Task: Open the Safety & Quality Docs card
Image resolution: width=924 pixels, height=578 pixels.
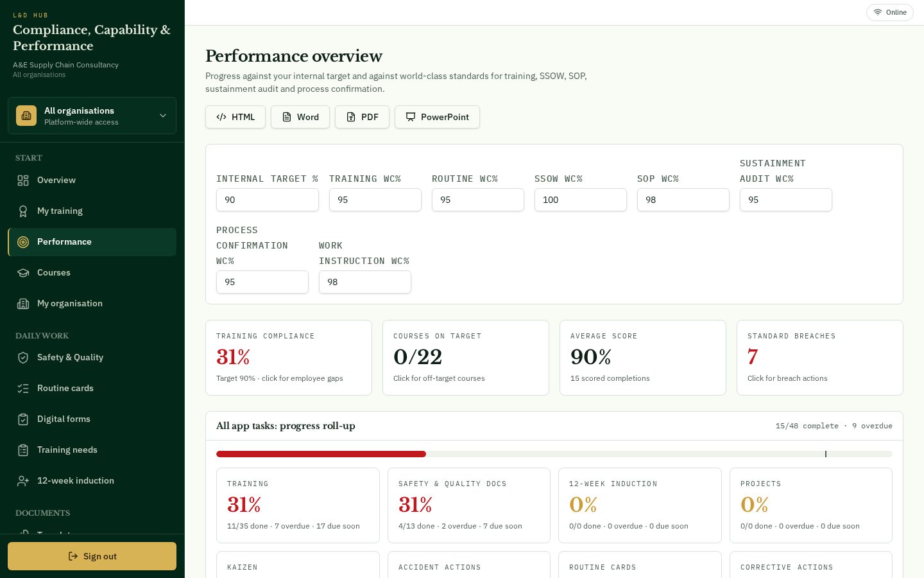Action: 469,505
